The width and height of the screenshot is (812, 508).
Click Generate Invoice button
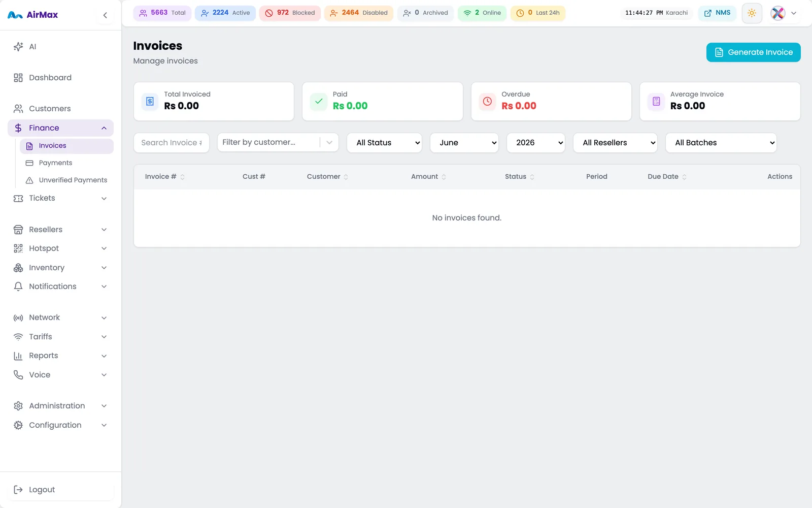pyautogui.click(x=753, y=52)
